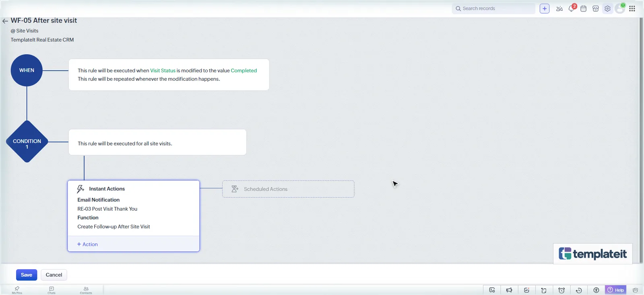This screenshot has height=295, width=644.
Task: Open My Pins in bottom bar
Action: click(x=17, y=290)
